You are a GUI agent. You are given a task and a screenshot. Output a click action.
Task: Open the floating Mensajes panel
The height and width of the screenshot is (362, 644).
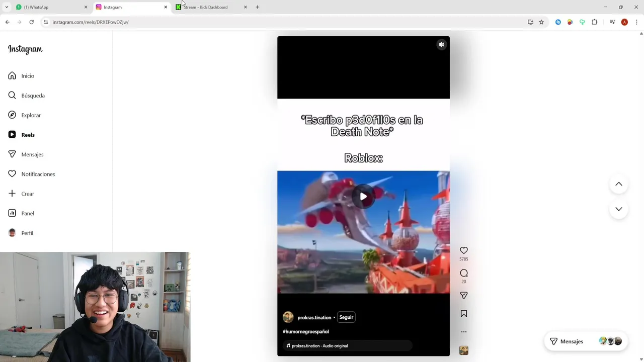tap(586, 341)
